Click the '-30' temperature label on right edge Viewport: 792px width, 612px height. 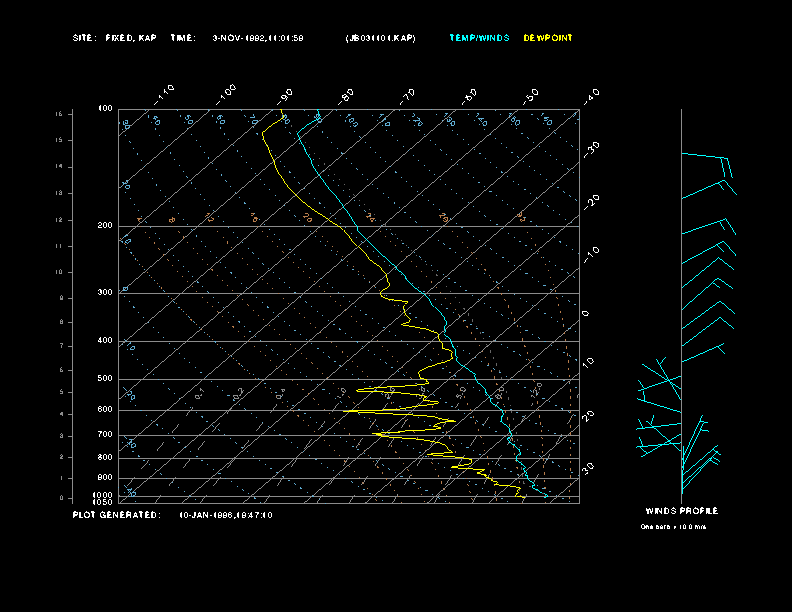tap(591, 149)
